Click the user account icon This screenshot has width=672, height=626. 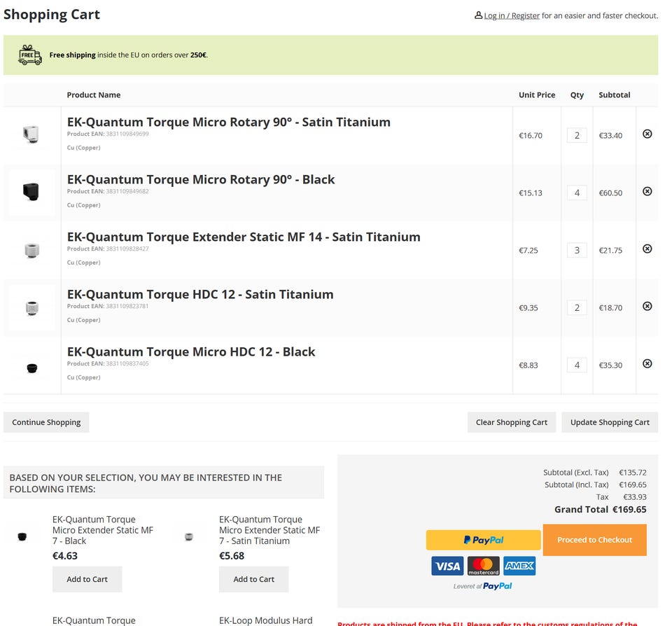point(478,15)
